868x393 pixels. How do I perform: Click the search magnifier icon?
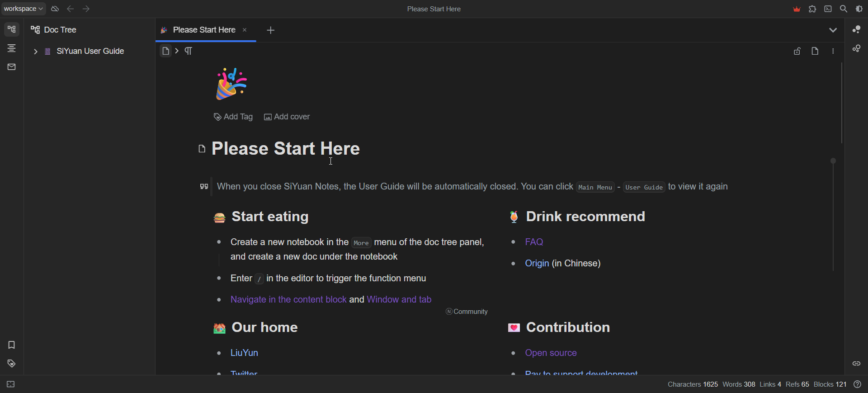pyautogui.click(x=844, y=9)
